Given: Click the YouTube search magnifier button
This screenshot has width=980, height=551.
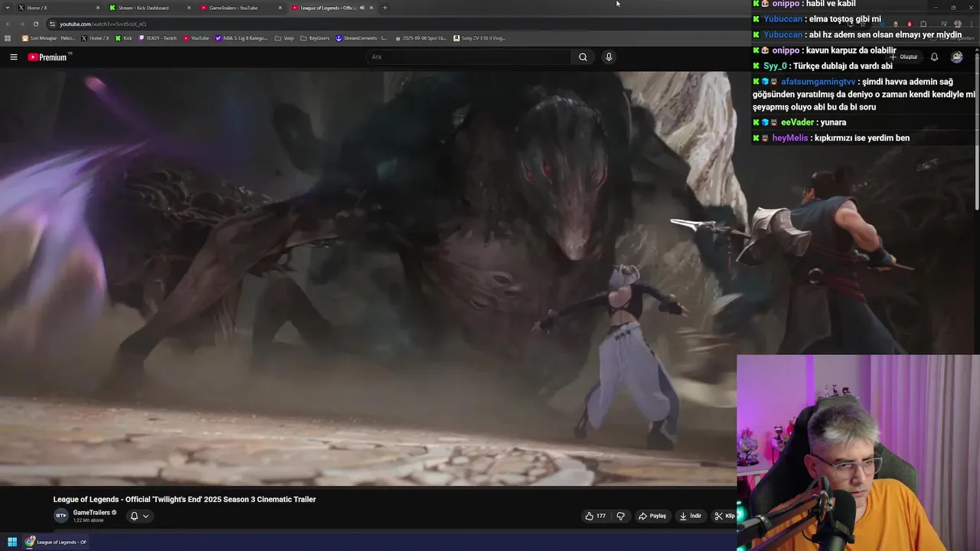Looking at the screenshot, I should click(x=583, y=57).
